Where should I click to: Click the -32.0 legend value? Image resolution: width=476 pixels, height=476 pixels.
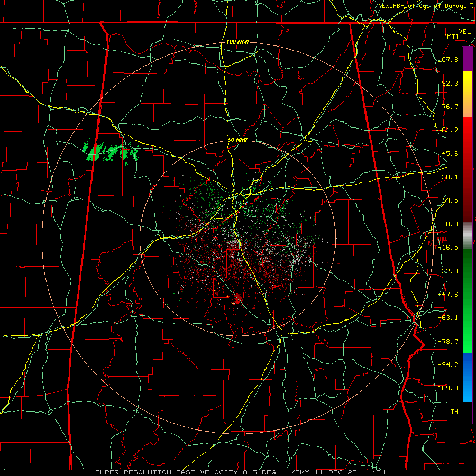tap(448, 271)
